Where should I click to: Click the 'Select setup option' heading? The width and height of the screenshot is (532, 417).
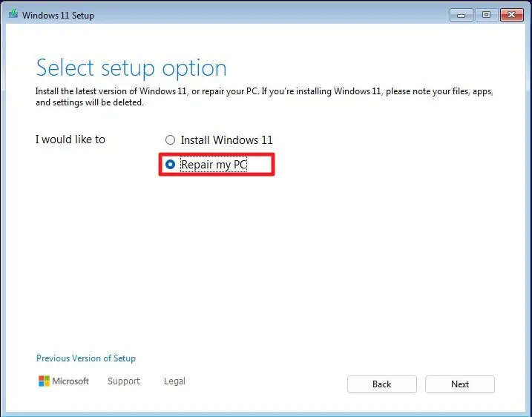pyautogui.click(x=131, y=68)
